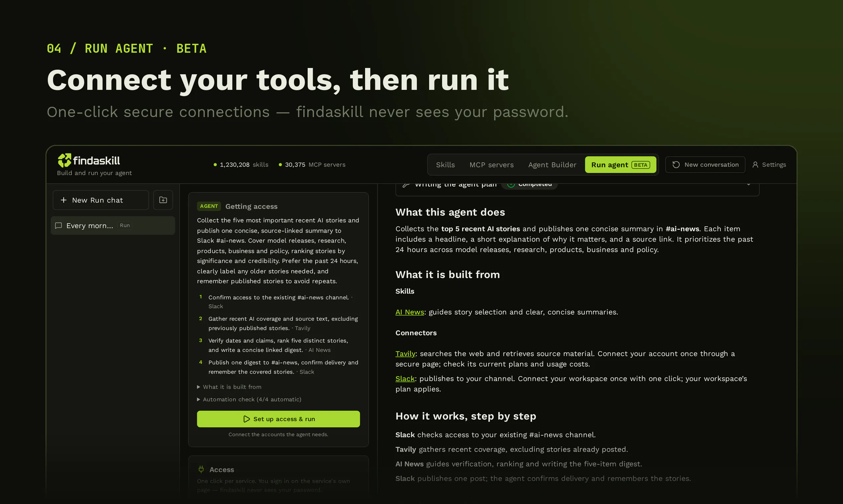
Task: Click the findaskill logo icon
Action: pyautogui.click(x=64, y=160)
